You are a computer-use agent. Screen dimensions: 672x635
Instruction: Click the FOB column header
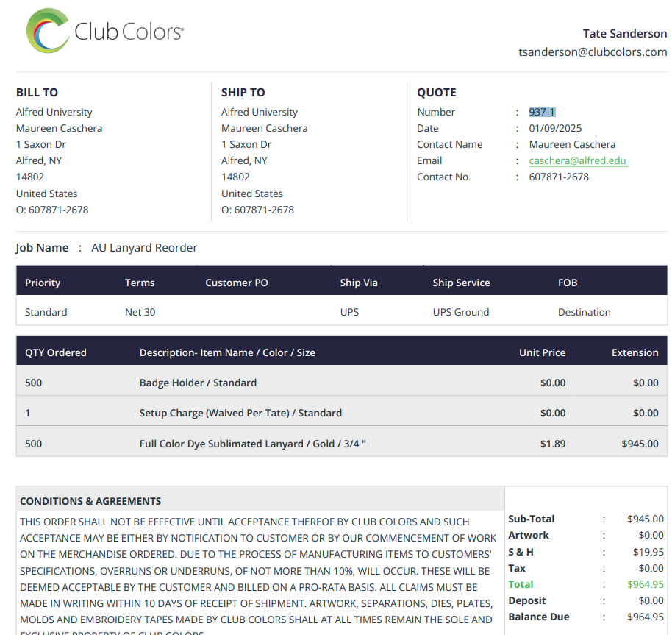coord(568,283)
